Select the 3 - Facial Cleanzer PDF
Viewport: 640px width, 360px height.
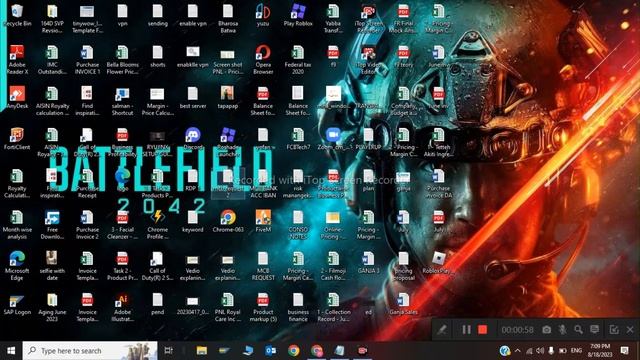point(122,224)
